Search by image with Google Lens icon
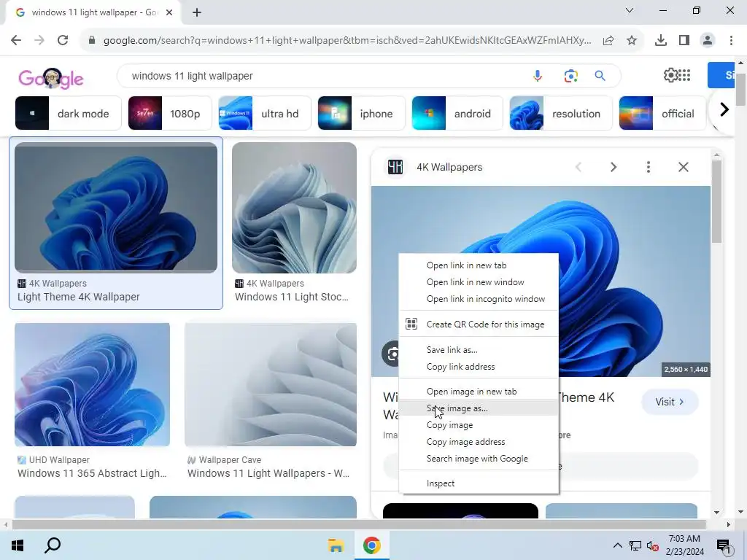The height and width of the screenshot is (560, 747). click(570, 76)
